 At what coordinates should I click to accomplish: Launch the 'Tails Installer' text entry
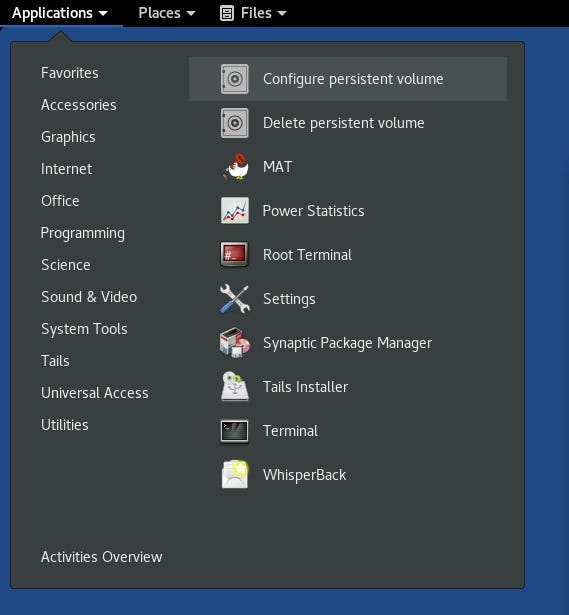coord(305,387)
